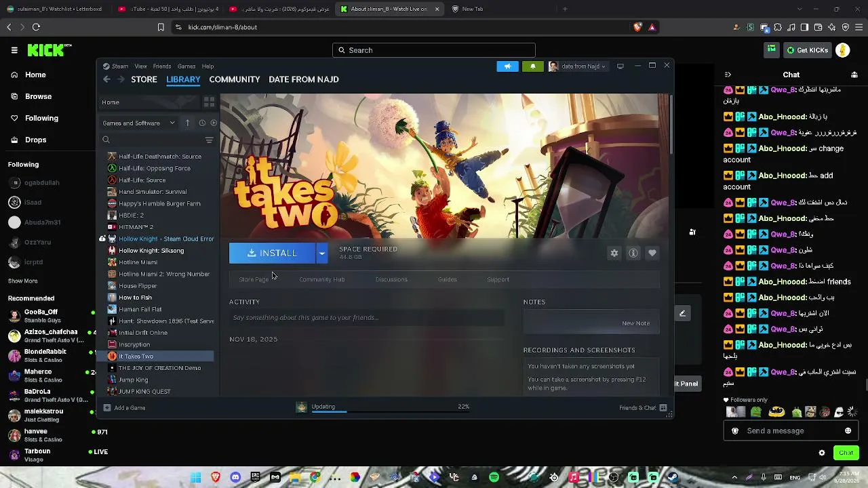This screenshot has height=488, width=868.
Task: Bookmark this page in browser address bar
Action: (x=161, y=27)
